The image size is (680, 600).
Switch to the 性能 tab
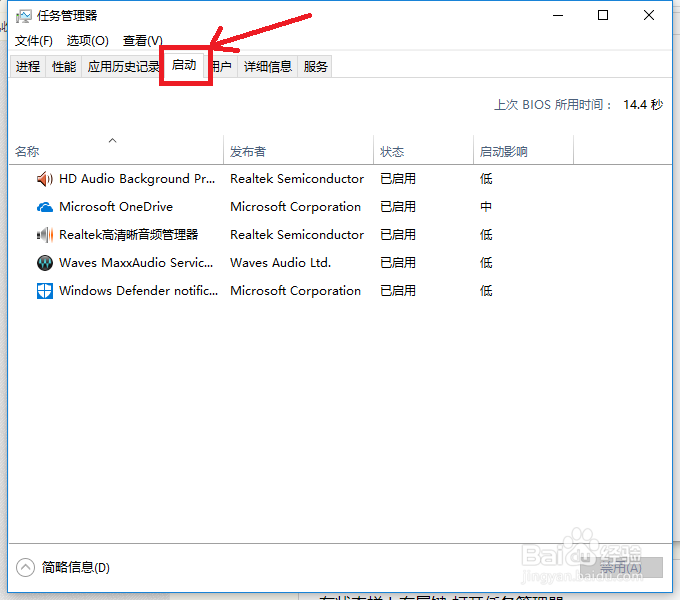pyautogui.click(x=64, y=66)
